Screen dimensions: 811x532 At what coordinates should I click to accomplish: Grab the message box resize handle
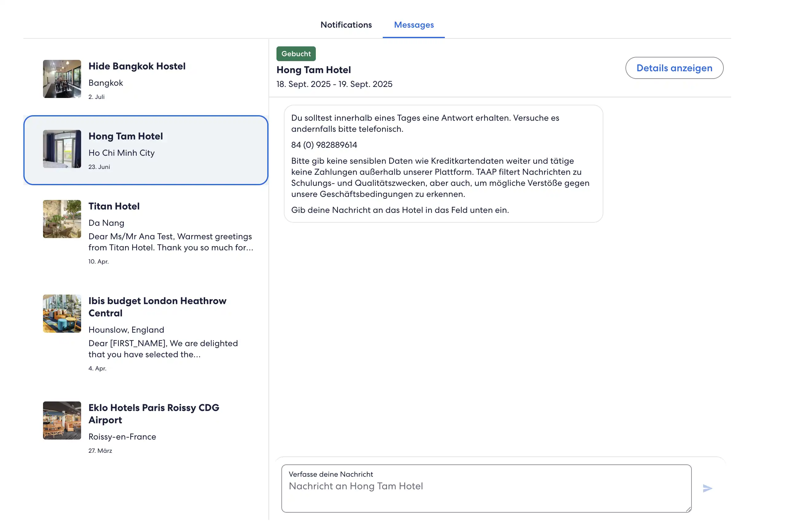[688, 509]
